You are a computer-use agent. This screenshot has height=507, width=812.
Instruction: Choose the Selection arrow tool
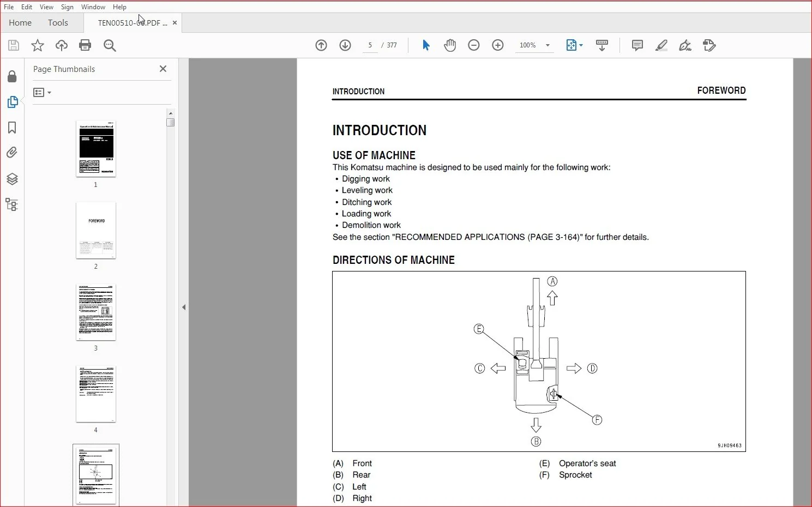(x=426, y=45)
